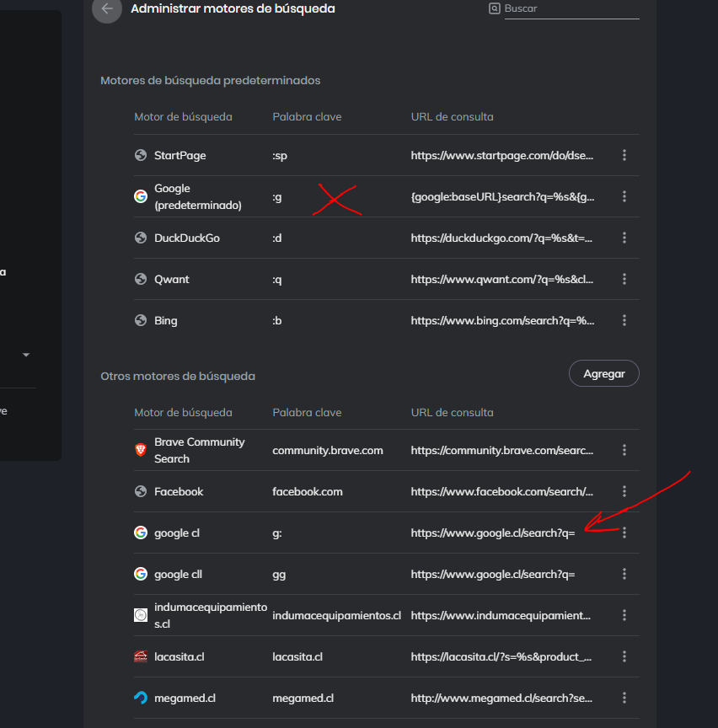Viewport: 718px width, 728px height.
Task: Go back using the arrow button
Action: tap(107, 9)
